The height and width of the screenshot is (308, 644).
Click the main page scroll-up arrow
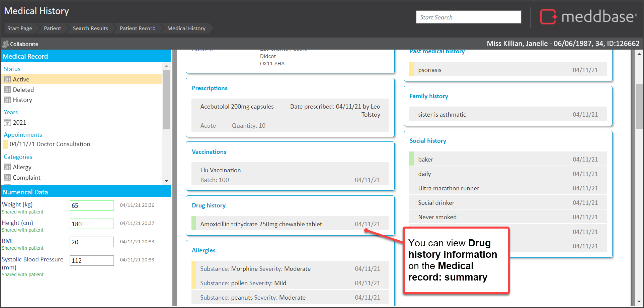(639, 54)
